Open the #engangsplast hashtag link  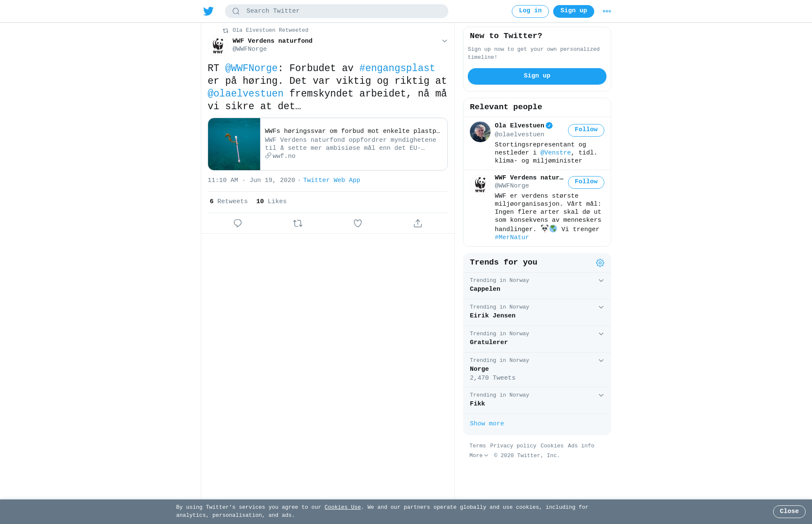pos(397,68)
